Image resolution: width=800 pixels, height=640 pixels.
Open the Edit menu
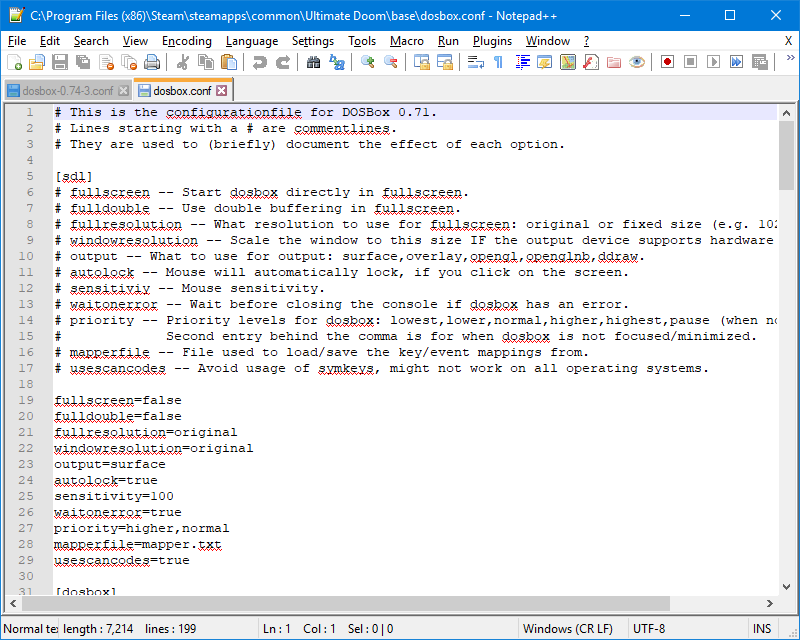click(49, 41)
